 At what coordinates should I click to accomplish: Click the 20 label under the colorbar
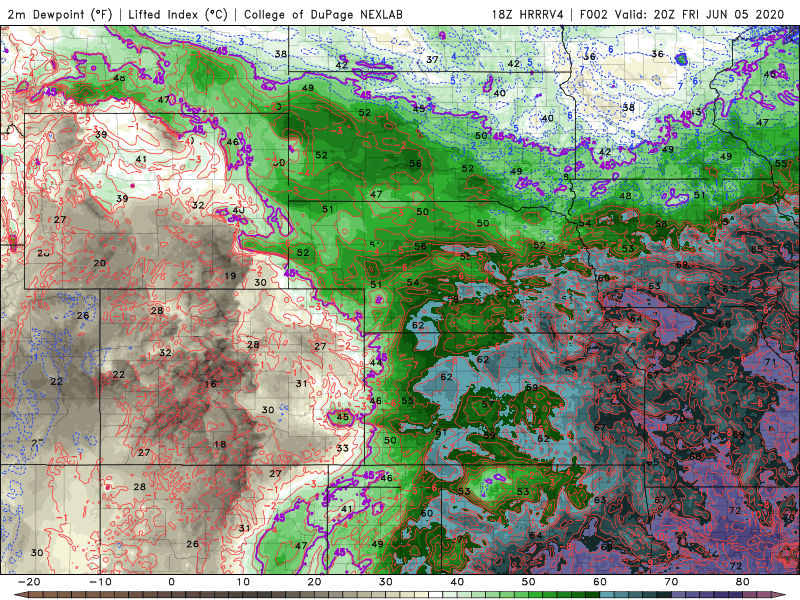click(x=314, y=582)
